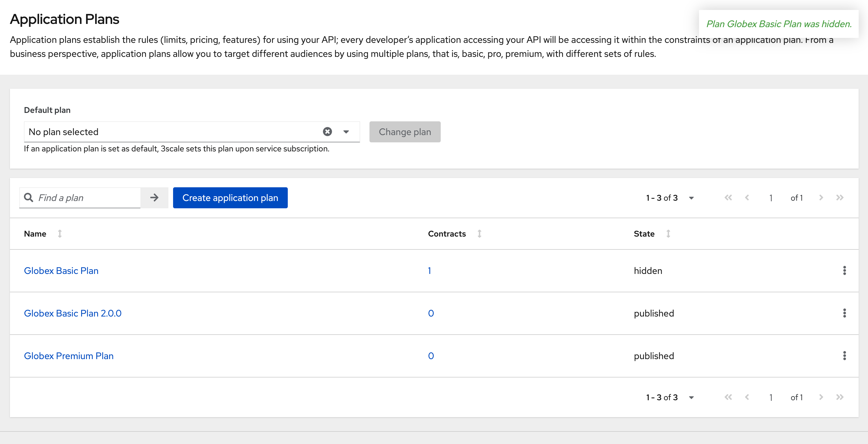Click the Default plan label
This screenshot has height=444, width=868.
point(47,110)
